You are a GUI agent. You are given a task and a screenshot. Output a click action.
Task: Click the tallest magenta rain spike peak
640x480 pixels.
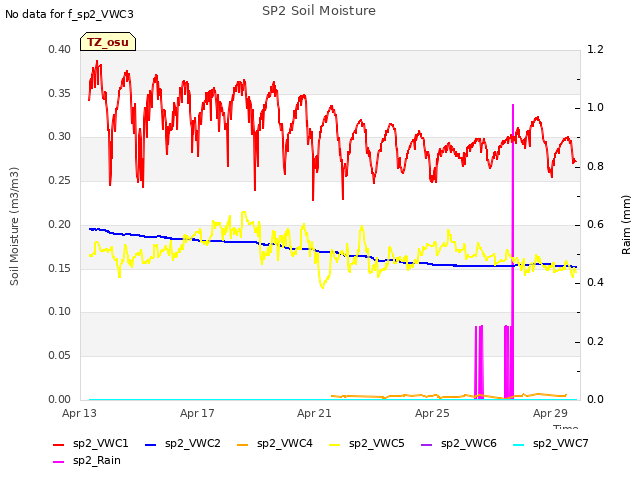click(513, 105)
